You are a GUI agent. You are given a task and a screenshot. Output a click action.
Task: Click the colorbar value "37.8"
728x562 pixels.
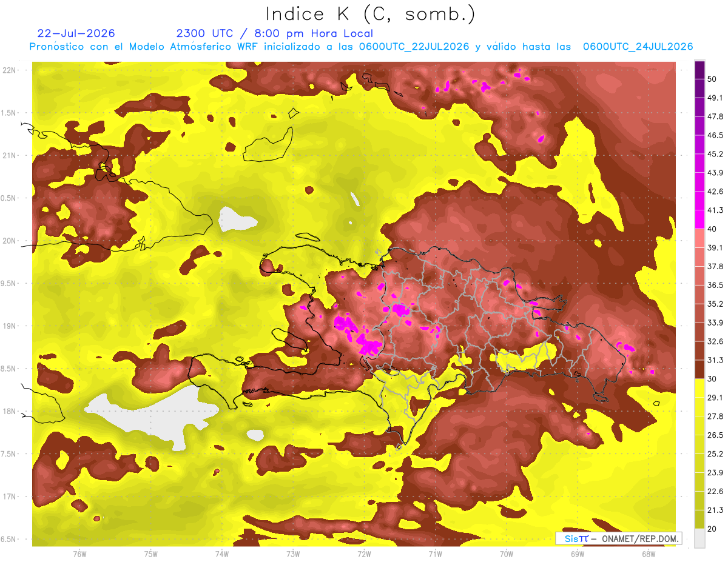715,266
